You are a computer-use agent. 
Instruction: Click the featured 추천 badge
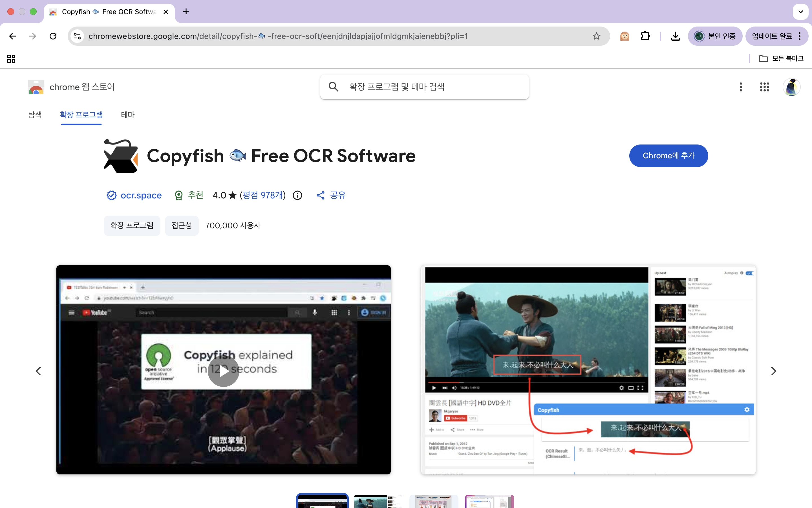coord(189,195)
